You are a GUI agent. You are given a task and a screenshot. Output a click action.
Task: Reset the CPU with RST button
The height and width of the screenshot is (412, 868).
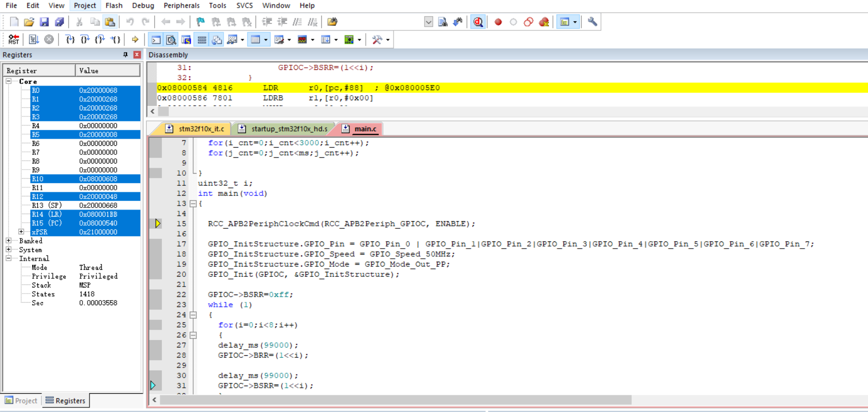pyautogui.click(x=14, y=39)
